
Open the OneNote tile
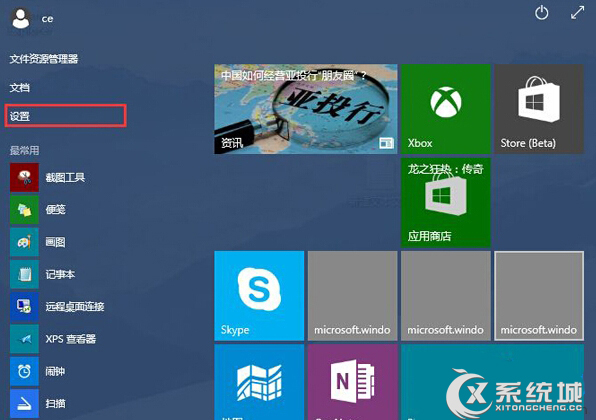coord(352,382)
